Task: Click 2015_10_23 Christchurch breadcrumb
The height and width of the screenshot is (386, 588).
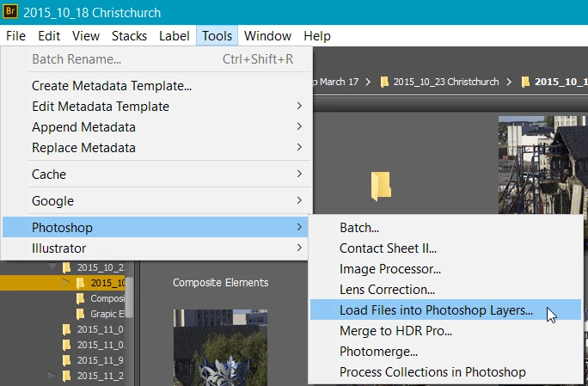Action: click(x=439, y=82)
